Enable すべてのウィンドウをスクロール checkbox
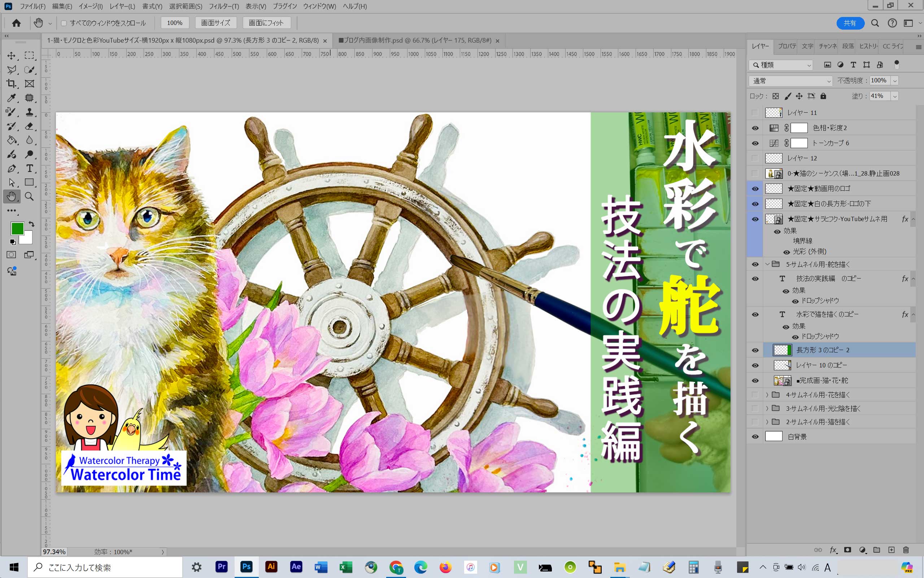 pyautogui.click(x=64, y=23)
